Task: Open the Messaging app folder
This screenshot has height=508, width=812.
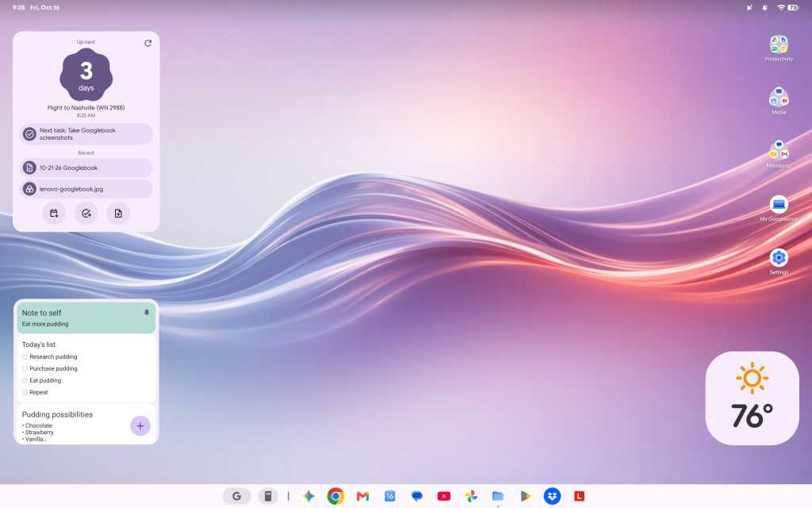Action: click(x=779, y=151)
